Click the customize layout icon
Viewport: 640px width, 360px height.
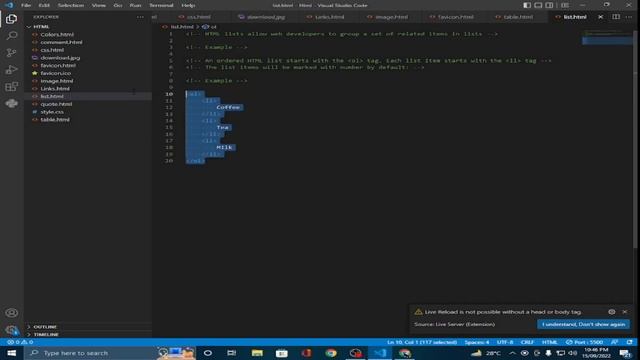(x=565, y=5)
